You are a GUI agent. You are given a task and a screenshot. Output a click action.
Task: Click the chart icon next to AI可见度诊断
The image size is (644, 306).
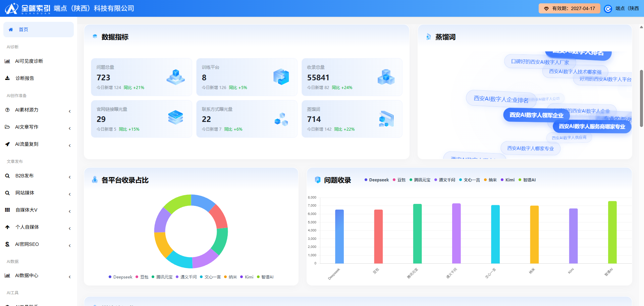pos(7,61)
